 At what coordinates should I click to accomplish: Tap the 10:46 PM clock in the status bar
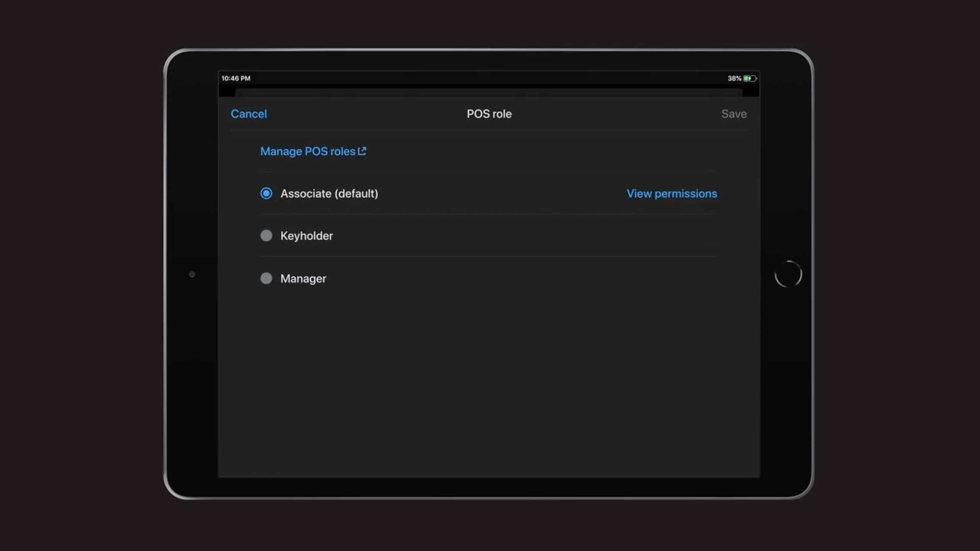(236, 78)
